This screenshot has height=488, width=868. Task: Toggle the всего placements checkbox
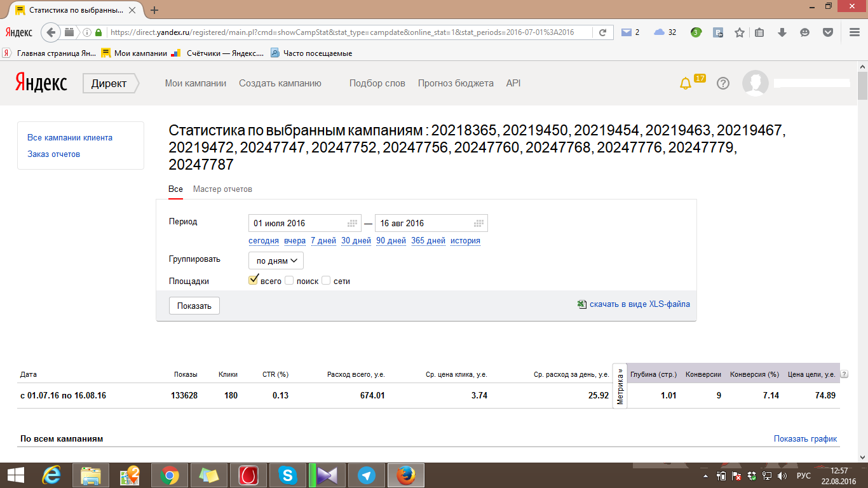[x=254, y=280]
